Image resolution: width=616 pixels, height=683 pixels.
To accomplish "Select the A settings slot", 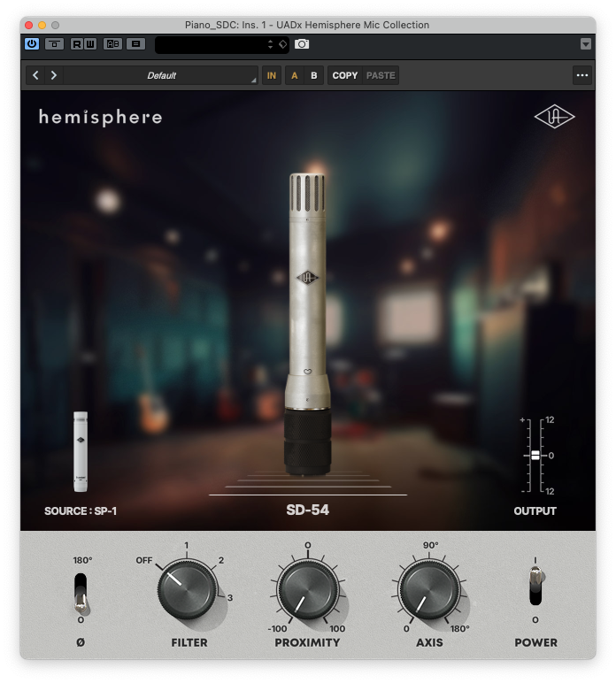I will (295, 75).
